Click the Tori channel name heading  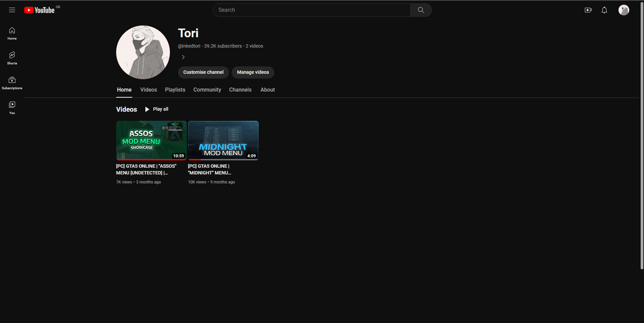pos(188,33)
